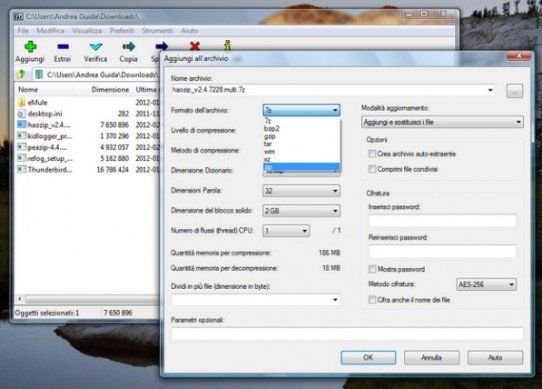
Task: Click the red X delete icon
Action: [x=195, y=46]
